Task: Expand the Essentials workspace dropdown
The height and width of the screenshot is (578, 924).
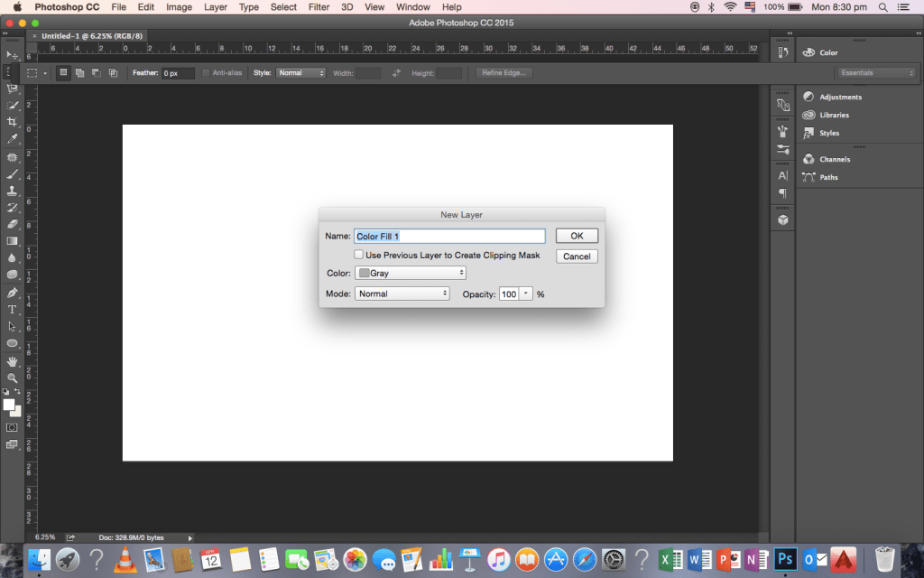Action: pyautogui.click(x=877, y=73)
